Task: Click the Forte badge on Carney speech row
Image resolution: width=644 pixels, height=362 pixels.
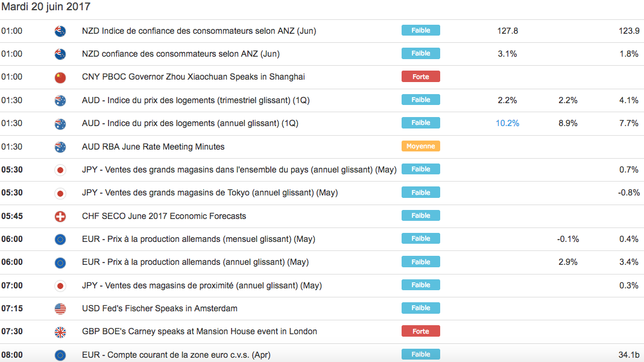Action: click(x=420, y=331)
